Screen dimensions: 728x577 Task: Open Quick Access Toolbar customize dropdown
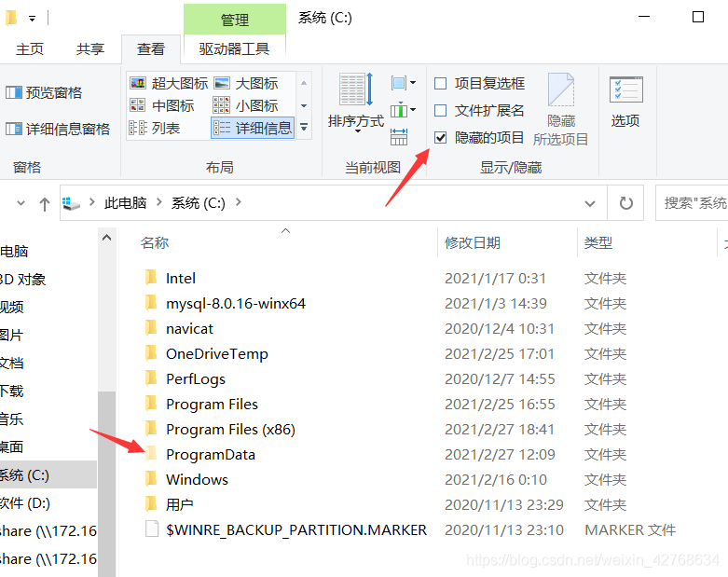pos(32,19)
